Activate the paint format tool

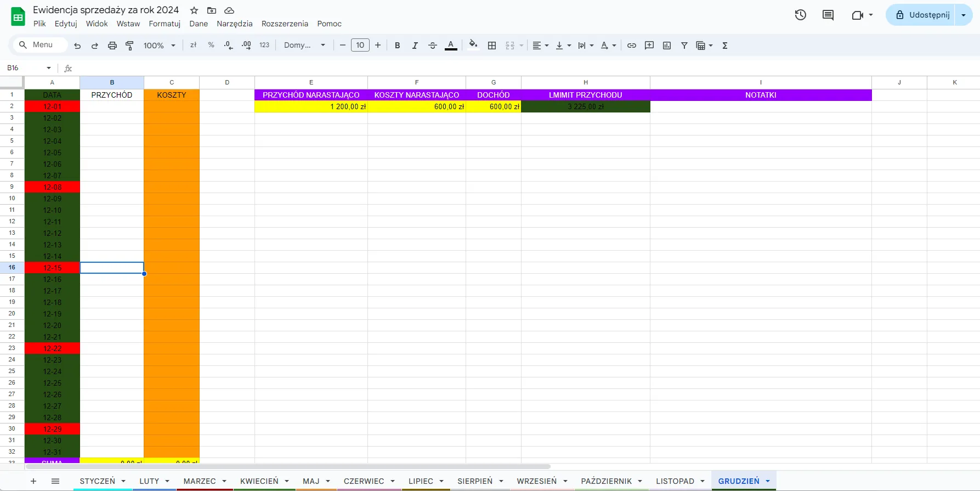click(130, 46)
